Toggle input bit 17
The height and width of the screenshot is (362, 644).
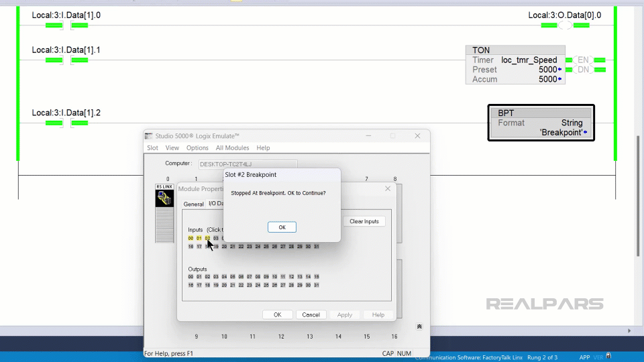point(199,247)
